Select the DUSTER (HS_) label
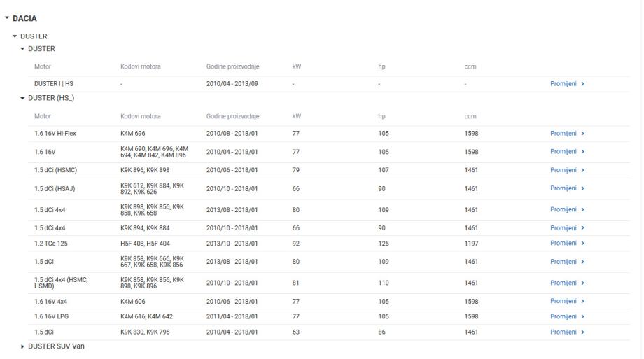644x359 pixels. click(x=51, y=98)
